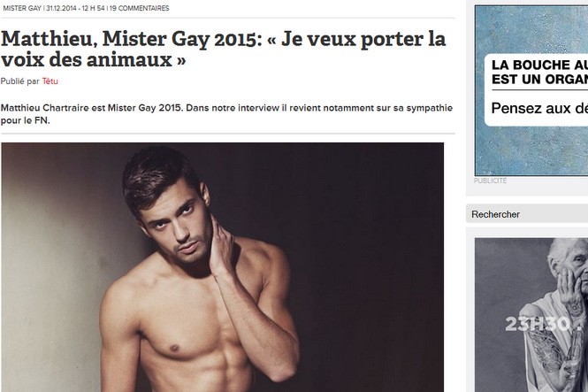Click the 12 H 54 publication time
This screenshot has height=392, width=588.
(94, 8)
